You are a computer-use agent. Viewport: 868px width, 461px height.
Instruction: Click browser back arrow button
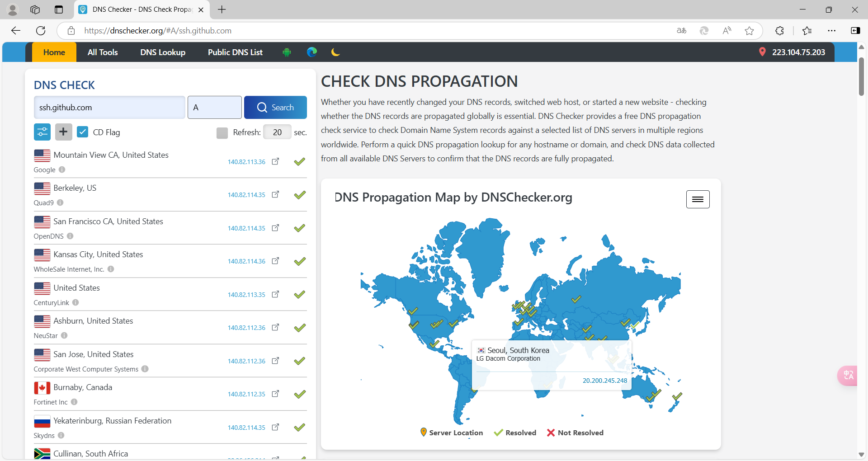tap(16, 31)
